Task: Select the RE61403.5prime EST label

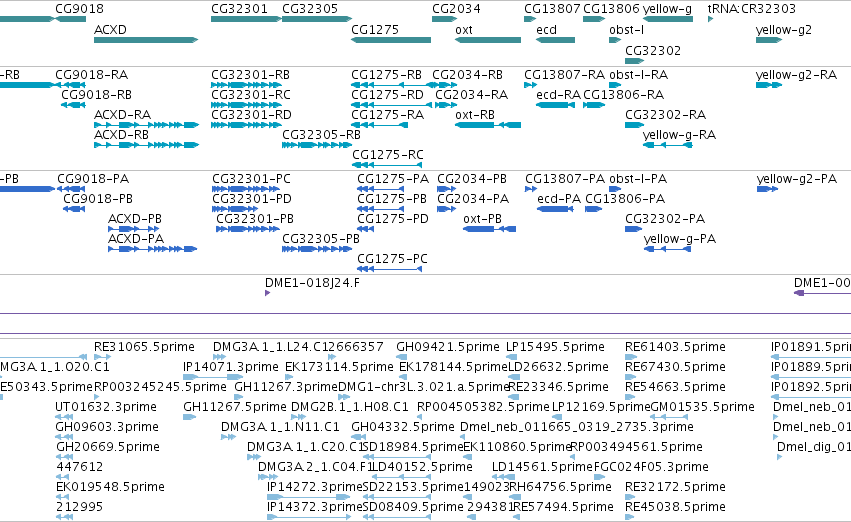Action: tap(675, 347)
